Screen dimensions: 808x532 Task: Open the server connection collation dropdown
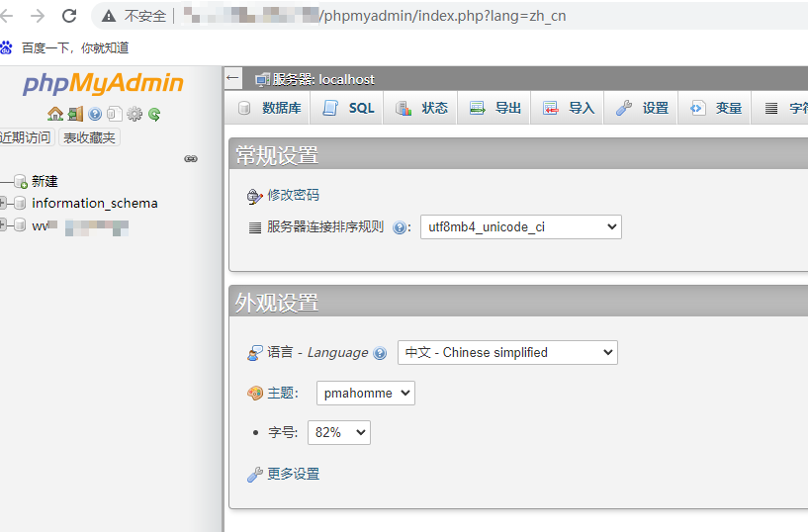point(521,227)
